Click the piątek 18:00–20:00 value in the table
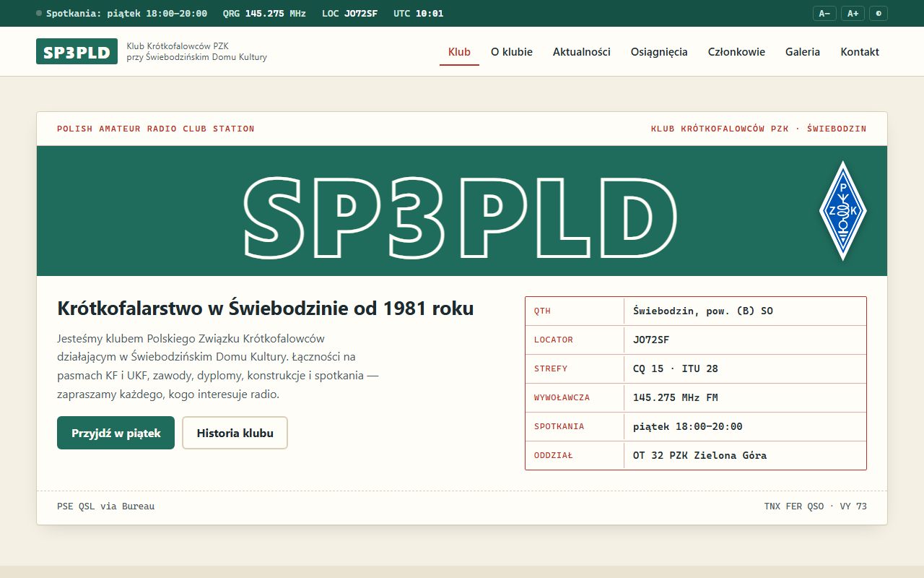Screen dimensions: 924x578 (x=688, y=426)
